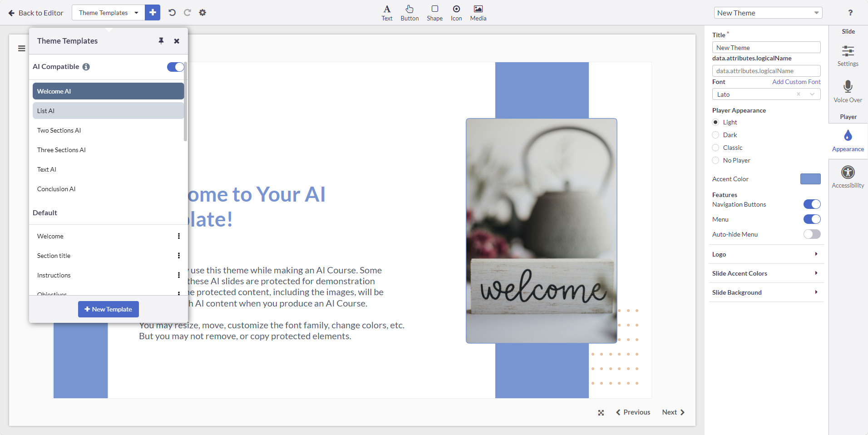The image size is (868, 435).
Task: Pin the Theme Templates panel
Action: pos(161,41)
